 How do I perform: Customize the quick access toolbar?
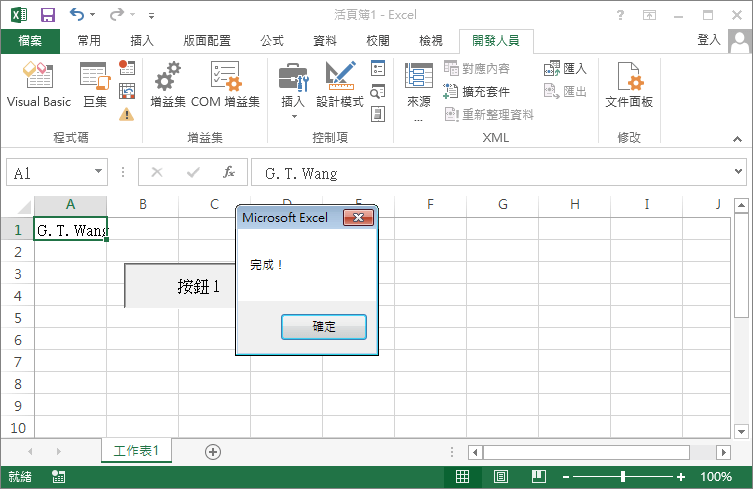tap(151, 16)
